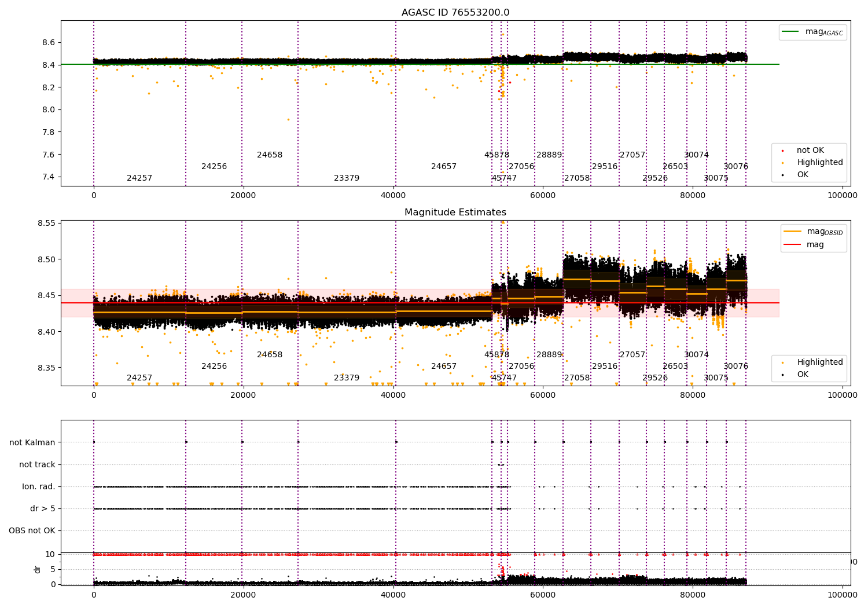Click the OBSID label 24657 in Magnitude Estimates panel
This screenshot has height=608, width=868.
[444, 367]
